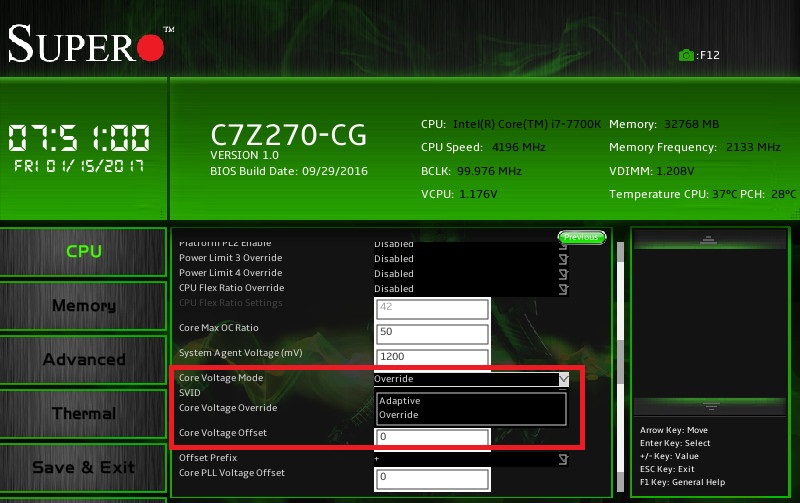Click the F1 Key: General Help hint
800x503 pixels.
[x=683, y=482]
